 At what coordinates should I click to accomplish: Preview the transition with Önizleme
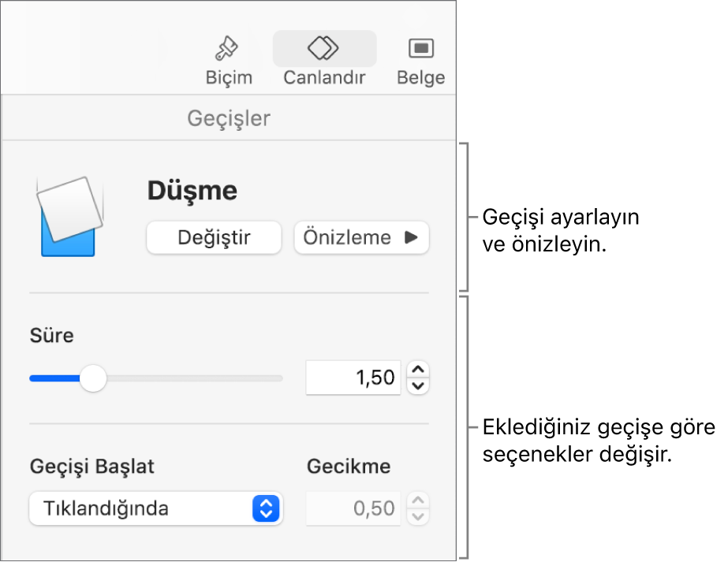[361, 237]
